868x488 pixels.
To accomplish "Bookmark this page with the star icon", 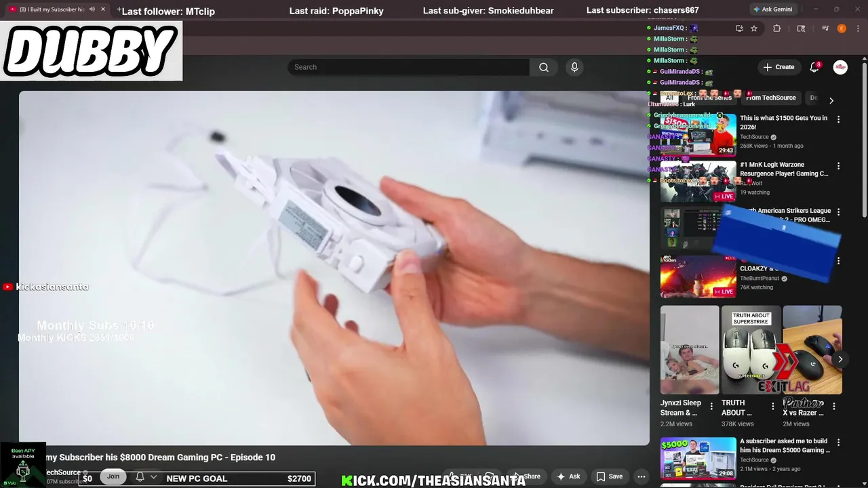I will click(x=754, y=28).
